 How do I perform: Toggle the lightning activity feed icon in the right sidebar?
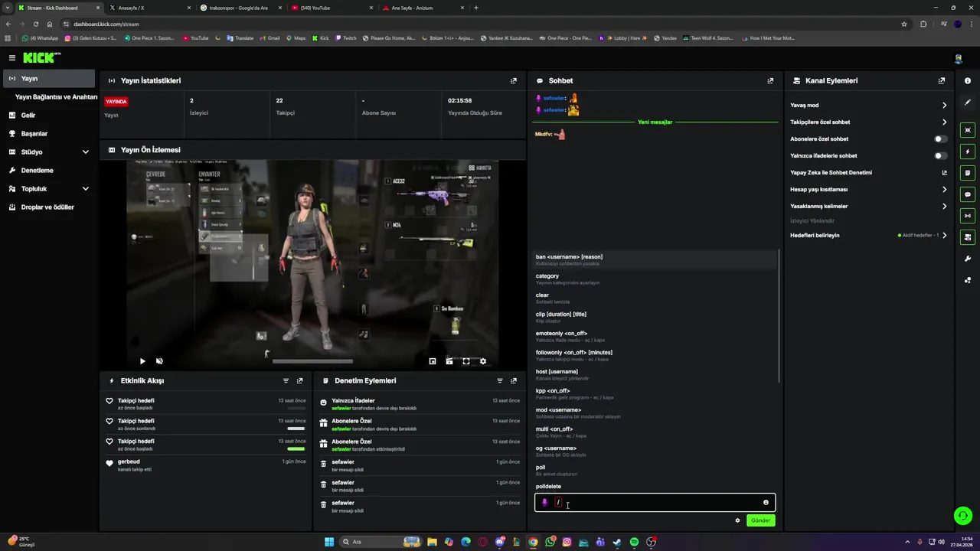tap(968, 152)
